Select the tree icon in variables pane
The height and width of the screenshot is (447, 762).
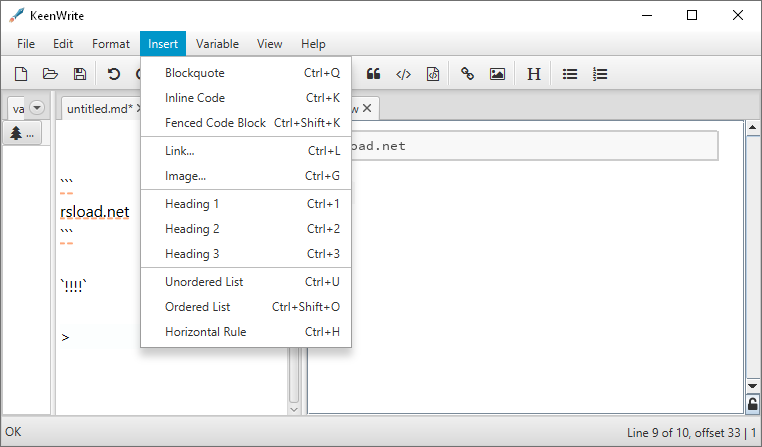[22, 133]
